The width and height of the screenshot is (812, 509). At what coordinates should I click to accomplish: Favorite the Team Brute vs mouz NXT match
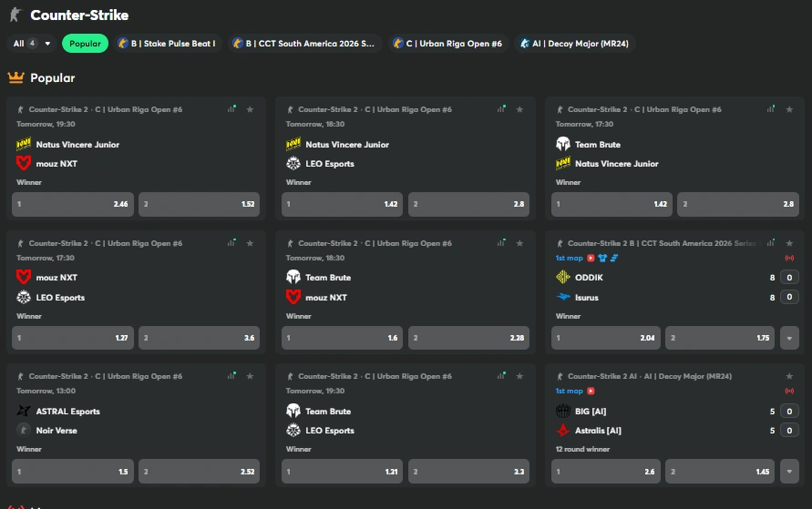(519, 243)
